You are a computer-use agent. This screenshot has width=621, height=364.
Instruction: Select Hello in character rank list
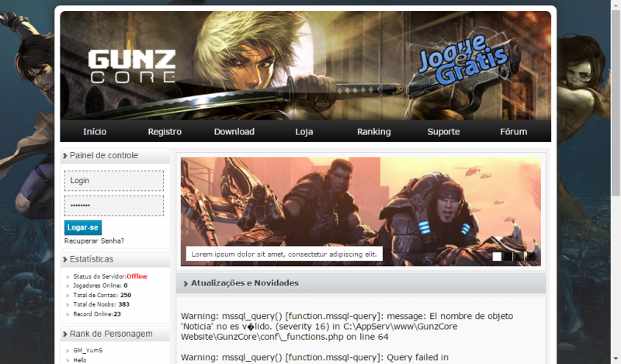(x=80, y=360)
